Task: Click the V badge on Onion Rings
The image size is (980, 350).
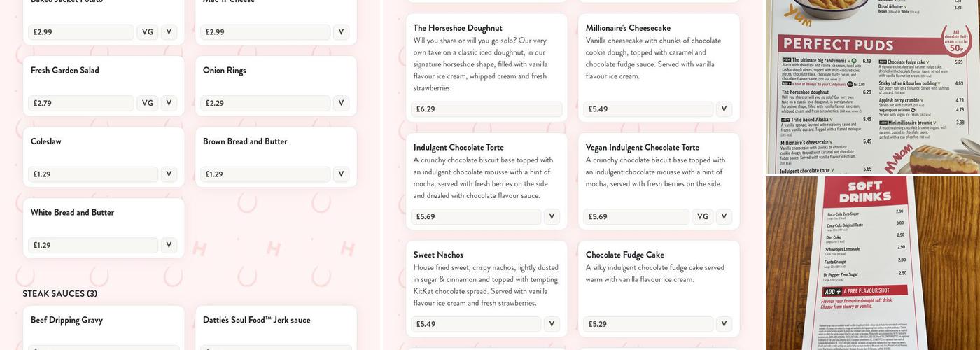Action: click(x=341, y=103)
